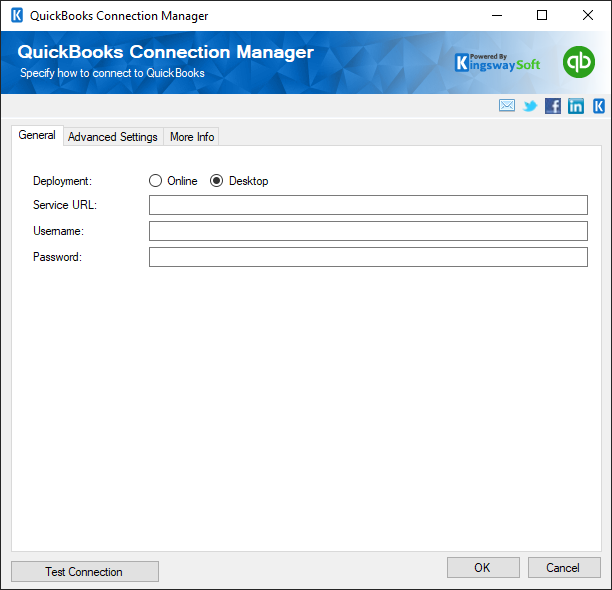The image size is (612, 590).
Task: Click the Password label text
Action: click(x=57, y=257)
